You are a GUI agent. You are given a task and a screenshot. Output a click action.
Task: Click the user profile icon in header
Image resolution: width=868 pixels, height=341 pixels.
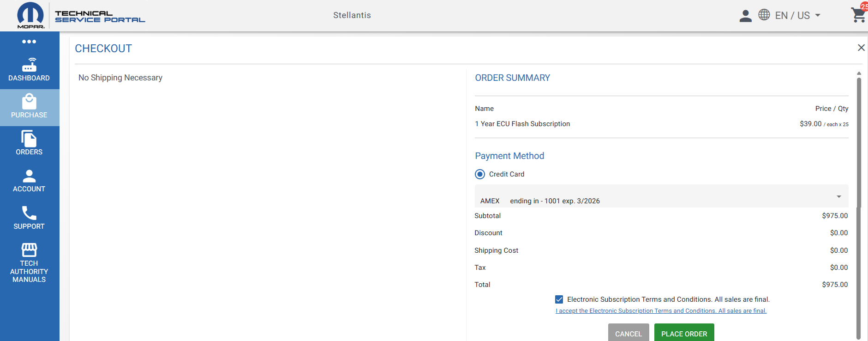point(745,16)
